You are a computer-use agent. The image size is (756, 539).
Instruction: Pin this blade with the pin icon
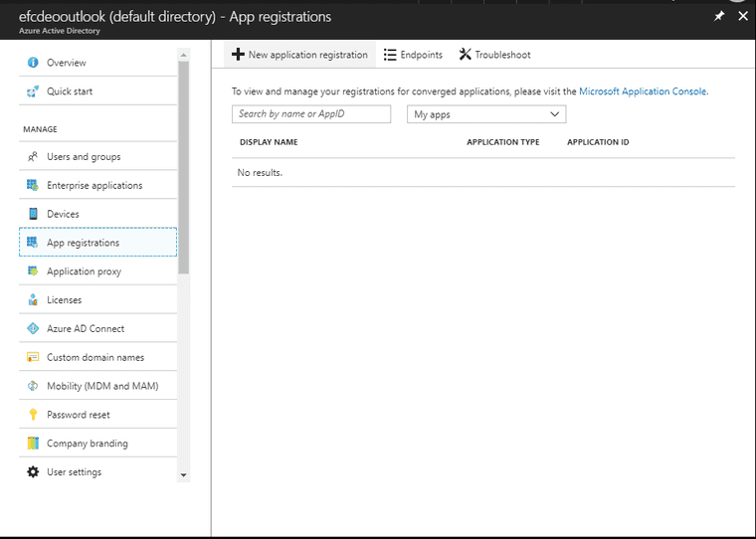719,16
